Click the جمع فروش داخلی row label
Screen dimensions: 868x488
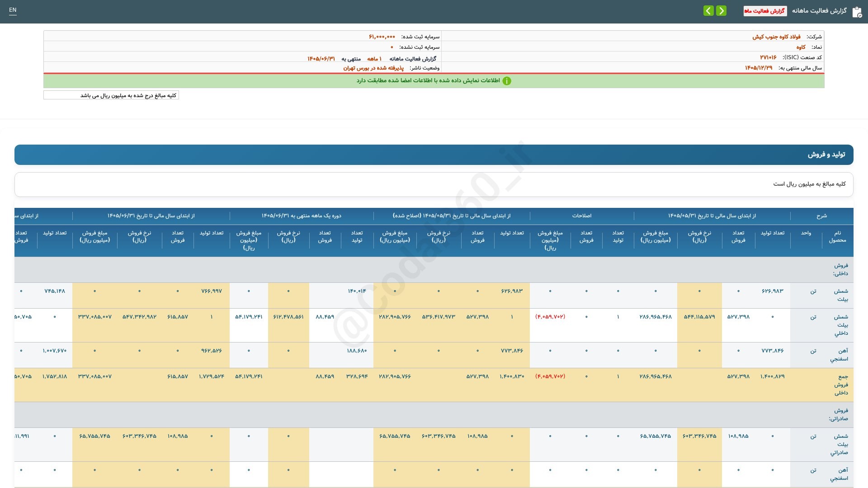pyautogui.click(x=840, y=385)
